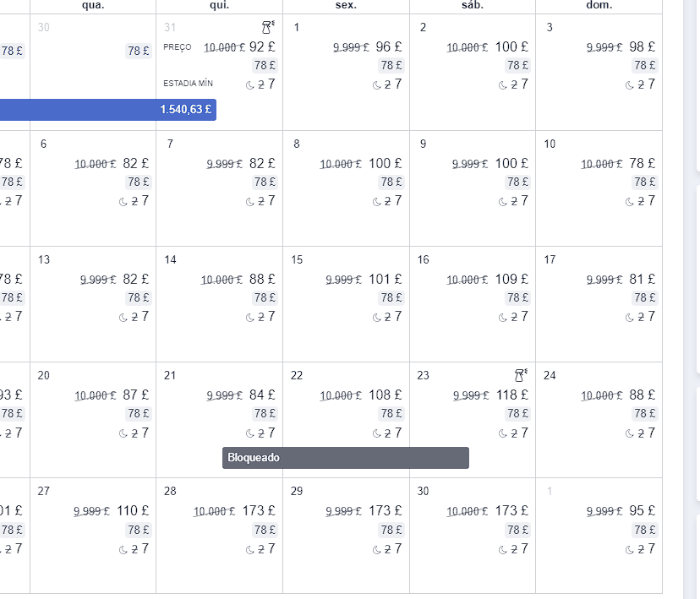Click the price-rule icon on day 23

pos(521,375)
